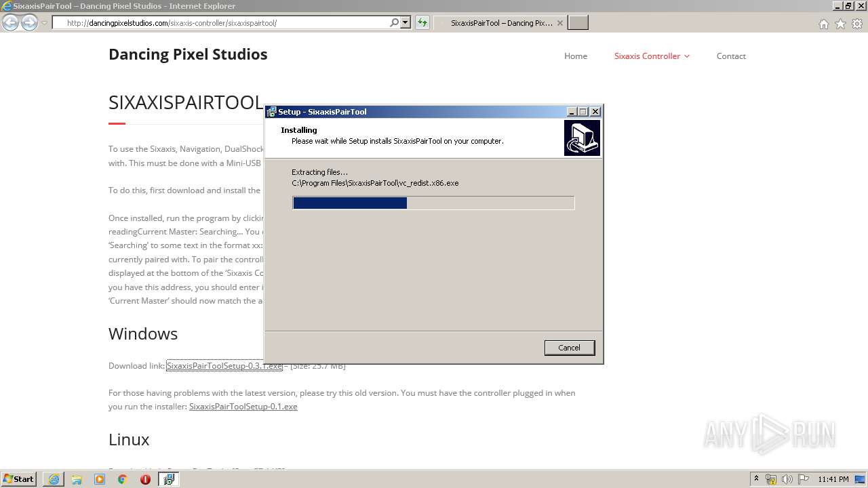Close the SixaxisPairTool browser tab
Image resolution: width=868 pixels, height=488 pixels.
[x=559, y=23]
